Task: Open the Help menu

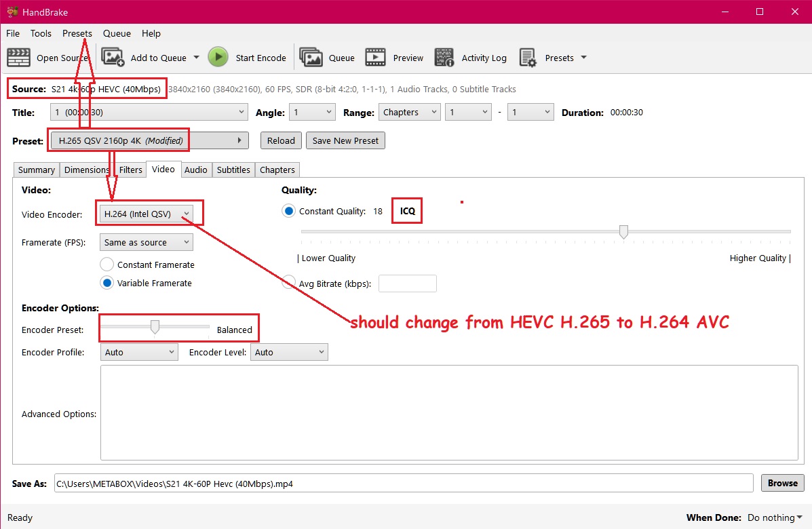Action: [x=151, y=34]
